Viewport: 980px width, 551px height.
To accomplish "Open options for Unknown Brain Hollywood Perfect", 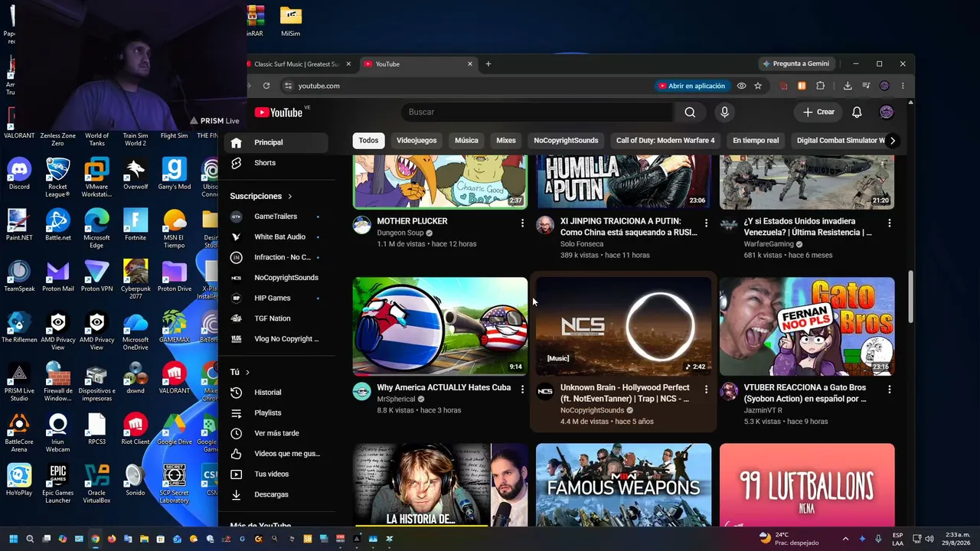I will (706, 390).
